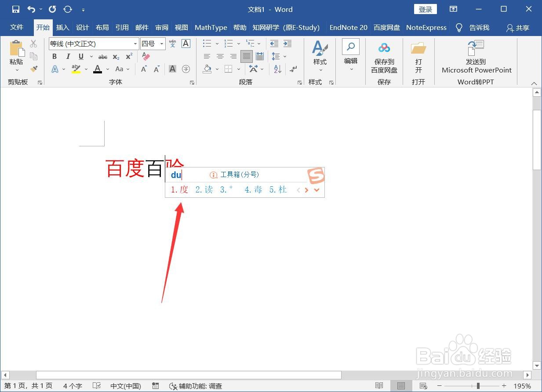Open font dialog launcher
This screenshot has width=542, height=392.
(x=192, y=83)
